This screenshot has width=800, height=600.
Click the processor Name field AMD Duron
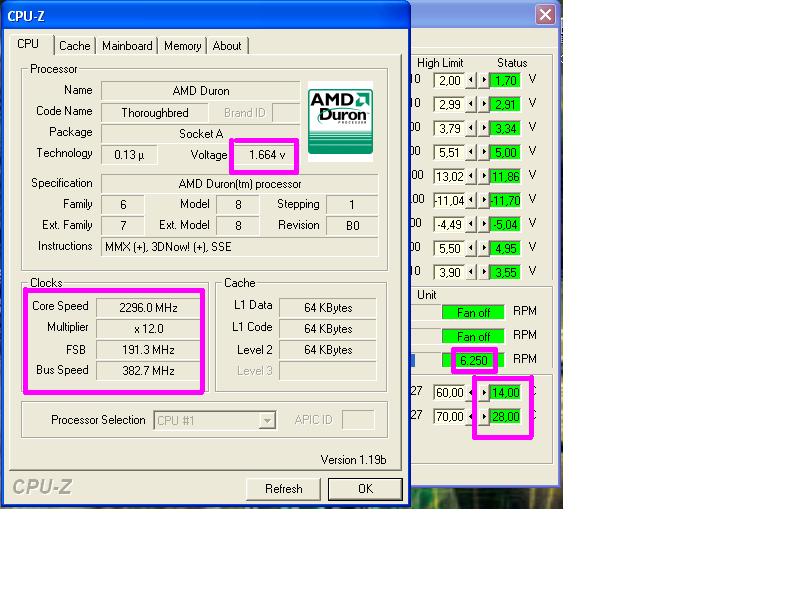[x=201, y=91]
